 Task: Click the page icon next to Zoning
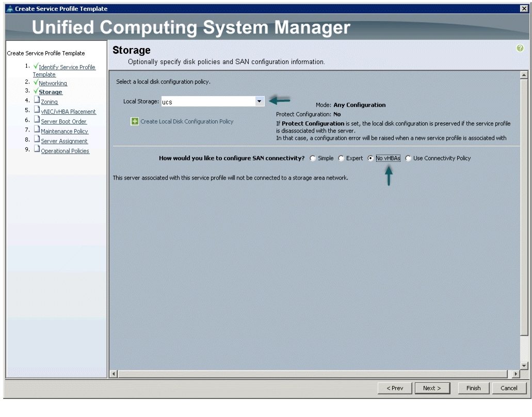(37, 101)
